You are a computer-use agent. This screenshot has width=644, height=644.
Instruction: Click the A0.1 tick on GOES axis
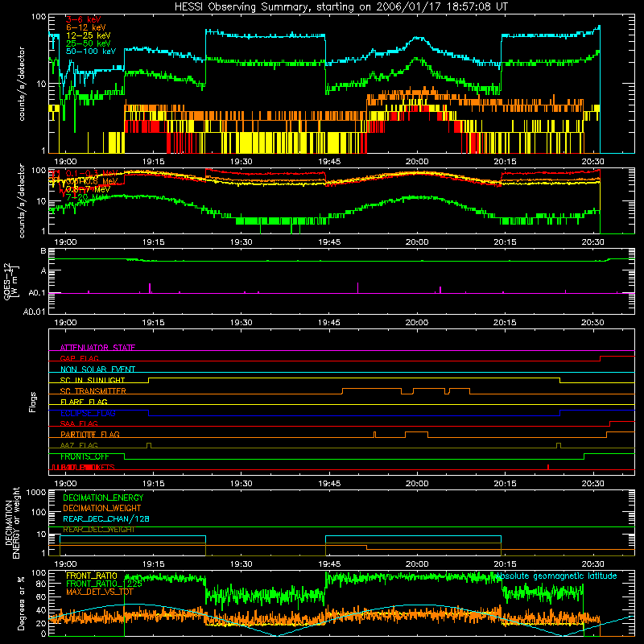[36, 293]
